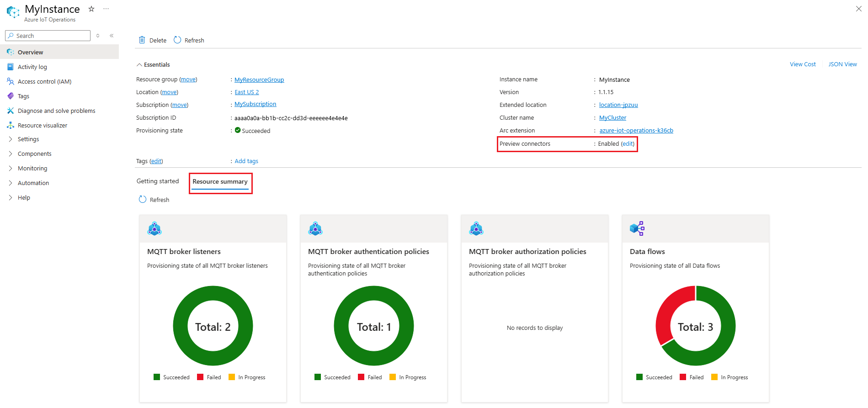Click the Overview sidebar icon

11,52
